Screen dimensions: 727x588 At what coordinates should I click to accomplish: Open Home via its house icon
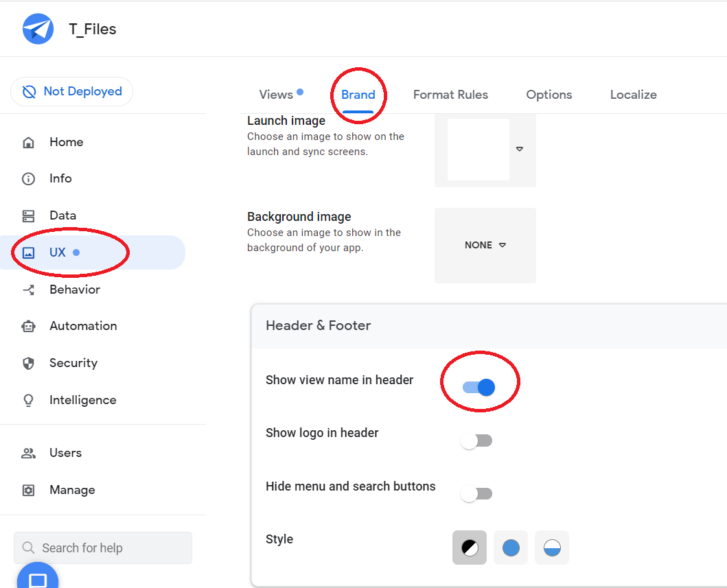click(x=28, y=143)
